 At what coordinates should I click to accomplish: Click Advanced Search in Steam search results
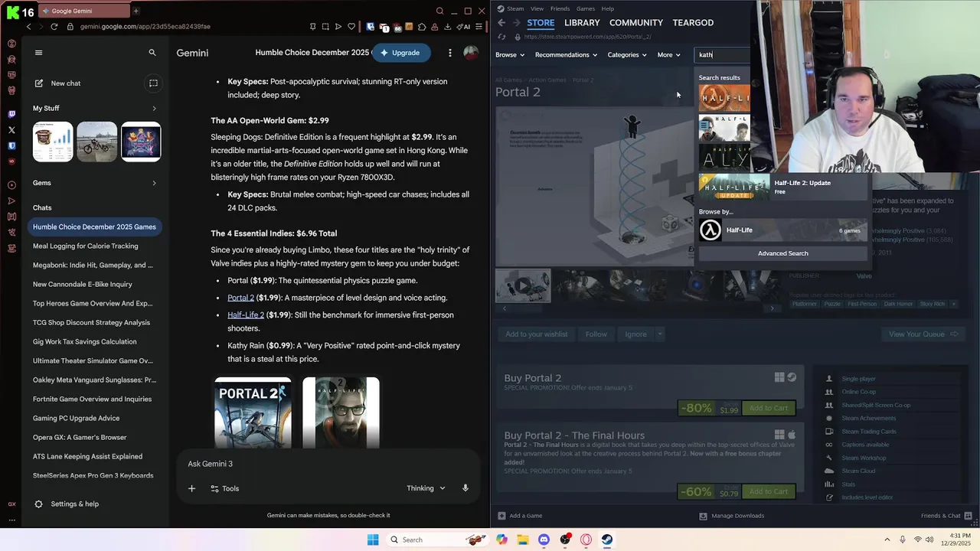[782, 253]
